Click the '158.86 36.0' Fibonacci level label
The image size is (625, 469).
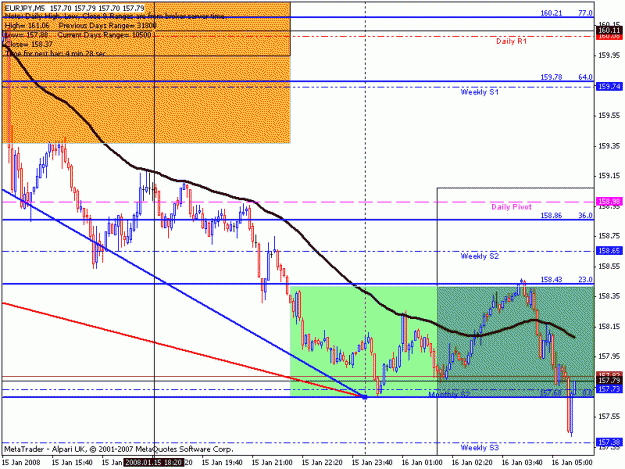tap(566, 216)
